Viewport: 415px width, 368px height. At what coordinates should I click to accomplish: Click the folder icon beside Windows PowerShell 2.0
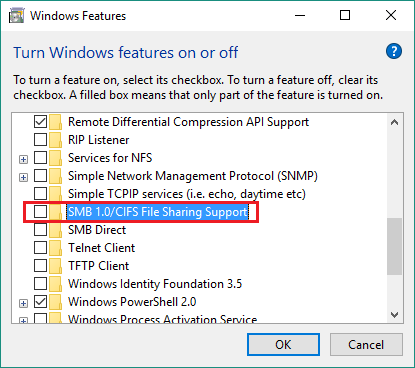click(55, 302)
